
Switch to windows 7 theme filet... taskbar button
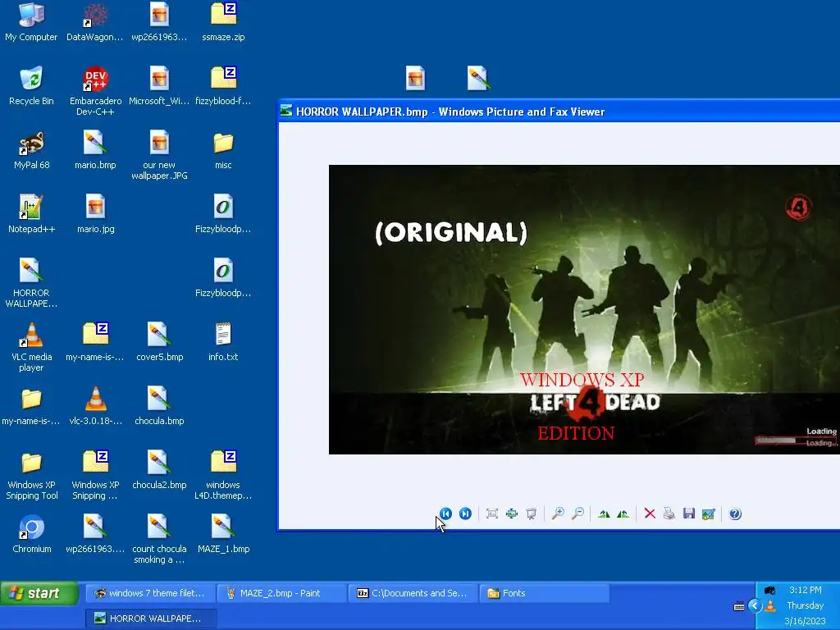150,593
